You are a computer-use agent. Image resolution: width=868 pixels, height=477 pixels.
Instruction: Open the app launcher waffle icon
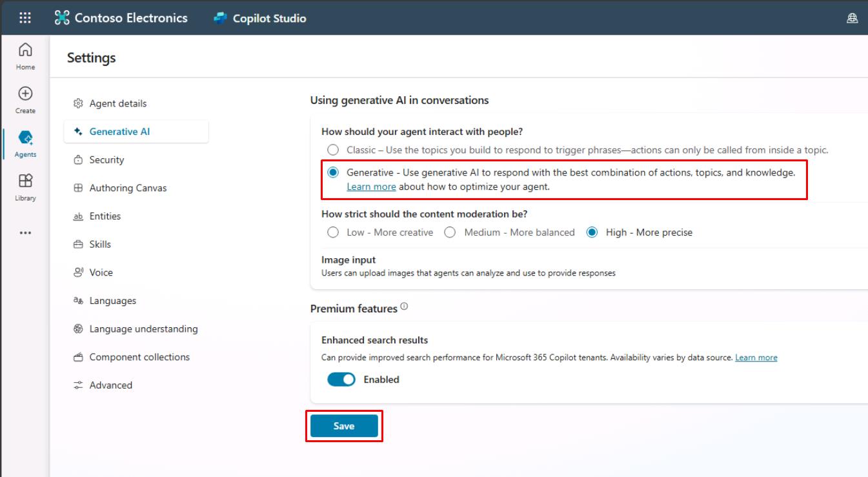[25, 18]
